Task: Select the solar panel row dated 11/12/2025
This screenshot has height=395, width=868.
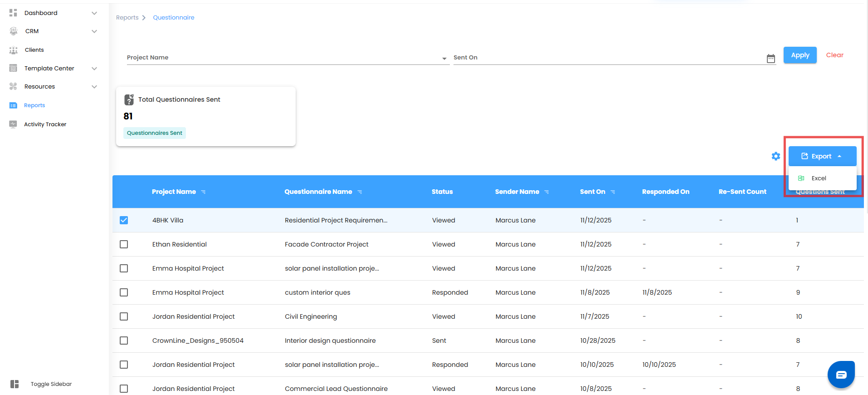Action: click(x=124, y=268)
